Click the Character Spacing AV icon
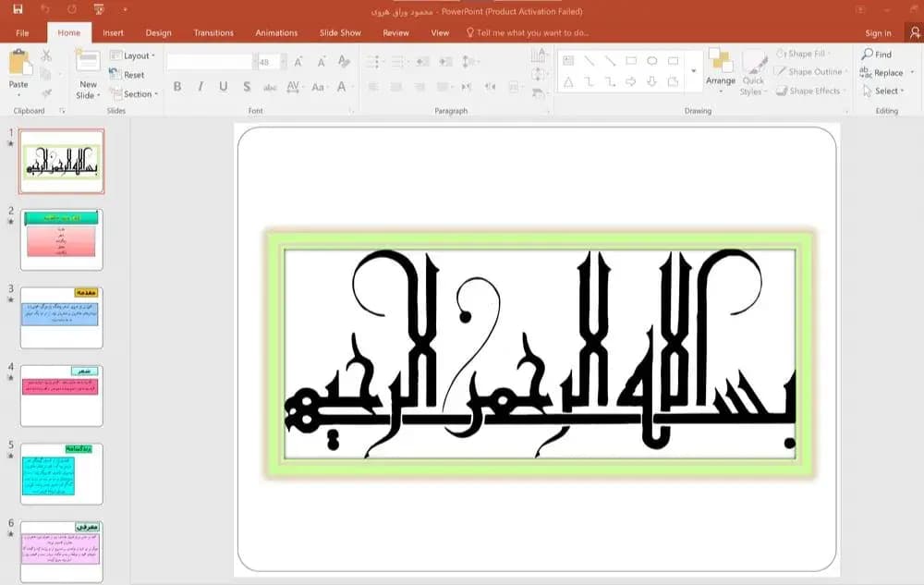This screenshot has width=924, height=585. 293,87
